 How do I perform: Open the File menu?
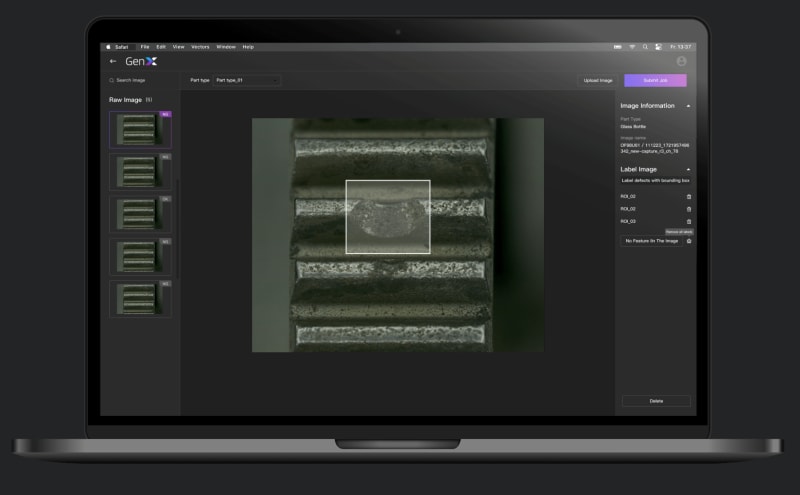point(145,47)
